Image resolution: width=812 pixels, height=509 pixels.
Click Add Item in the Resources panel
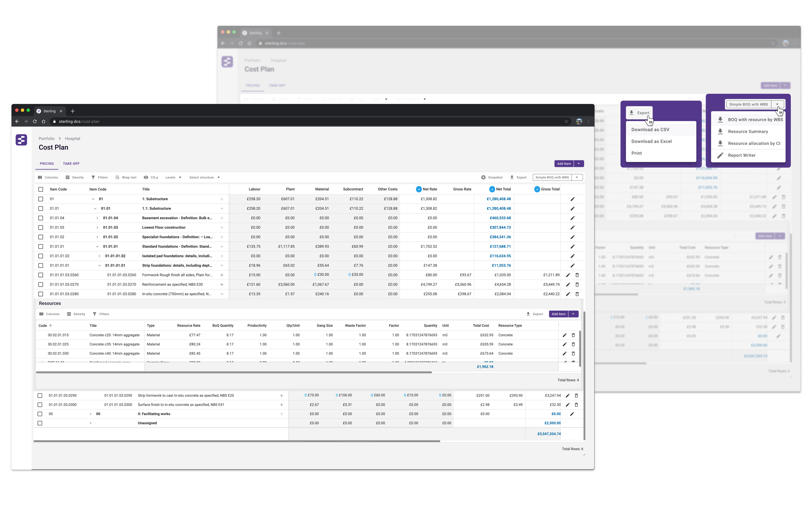coord(559,314)
